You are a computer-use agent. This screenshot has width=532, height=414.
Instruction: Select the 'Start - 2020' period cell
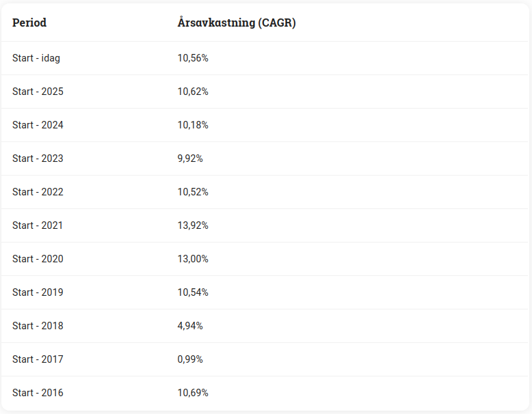[38, 259]
